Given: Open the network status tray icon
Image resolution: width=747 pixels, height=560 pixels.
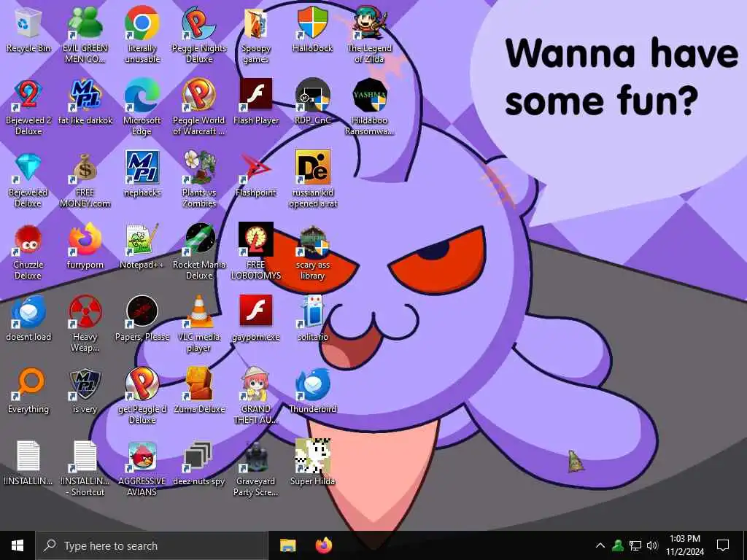Looking at the screenshot, I should coord(635,545).
